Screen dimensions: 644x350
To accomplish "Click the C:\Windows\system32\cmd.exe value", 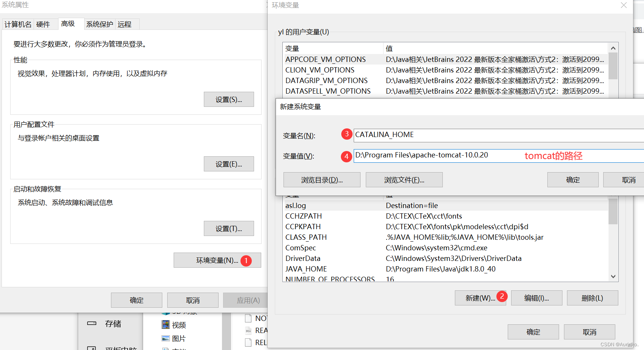I will click(x=436, y=248).
